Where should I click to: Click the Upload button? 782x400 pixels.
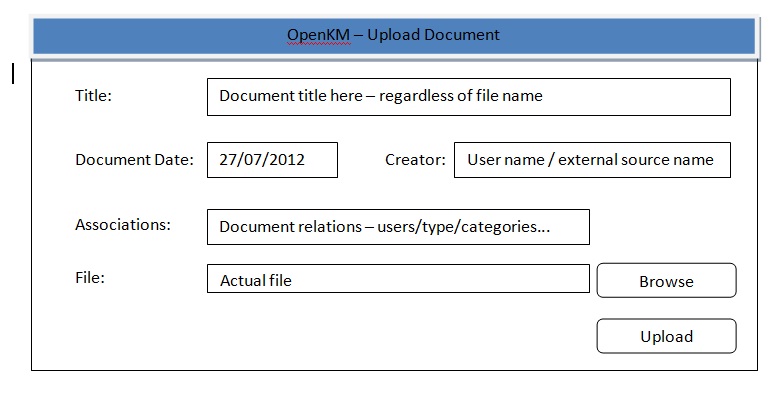point(666,336)
